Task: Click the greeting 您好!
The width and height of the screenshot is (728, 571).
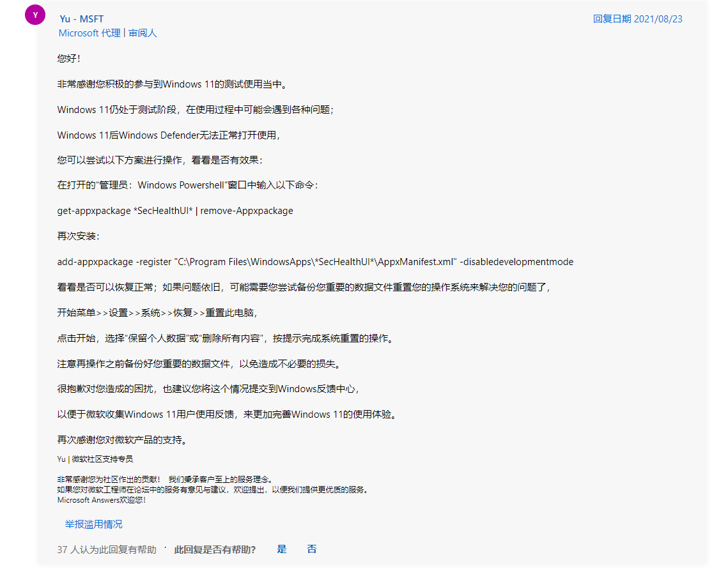Action: tap(69, 59)
